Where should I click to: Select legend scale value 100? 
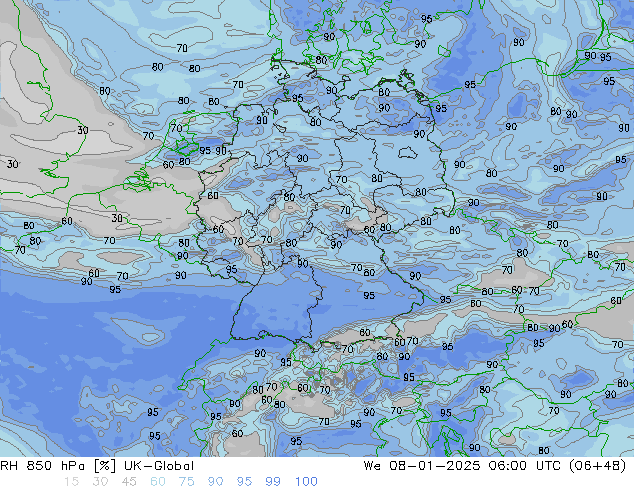(306, 482)
